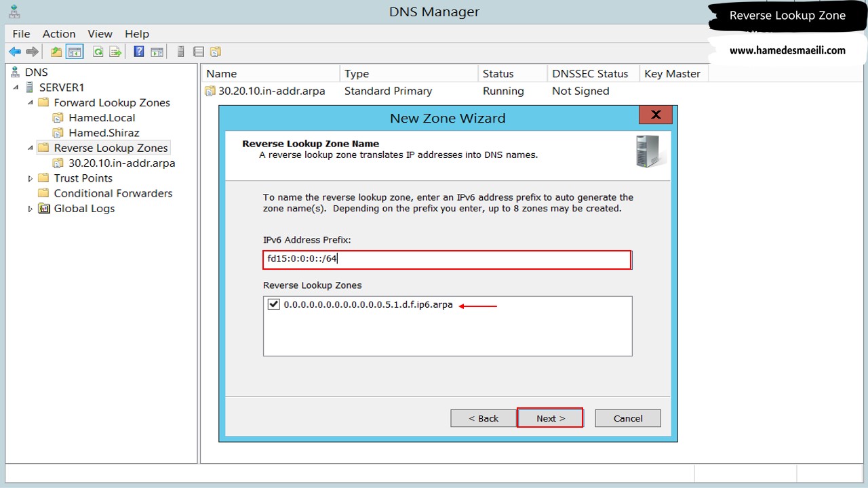Click the 'Not Signed' DNSSEC status cell

580,91
